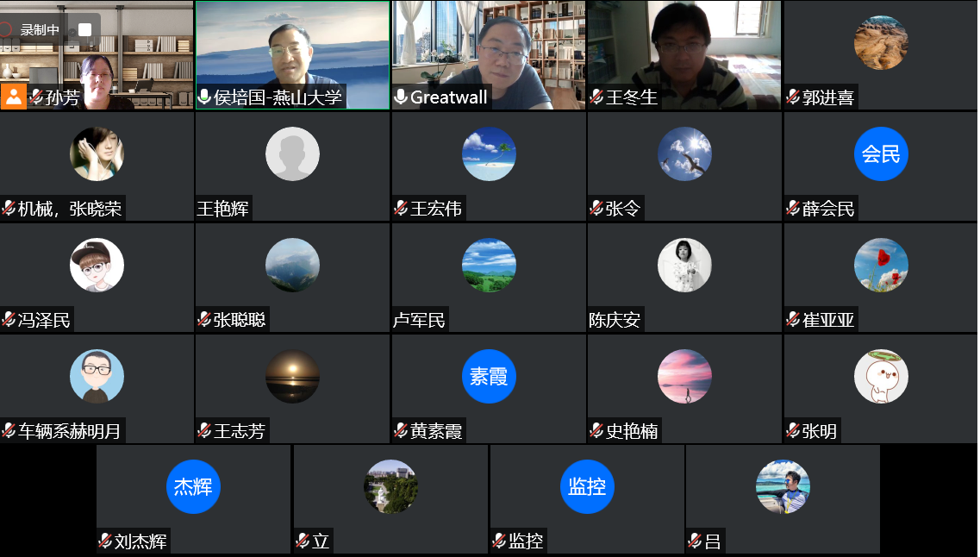Screen dimensions: 980x557
Task: Click the name label Greatwall
Action: tap(449, 97)
